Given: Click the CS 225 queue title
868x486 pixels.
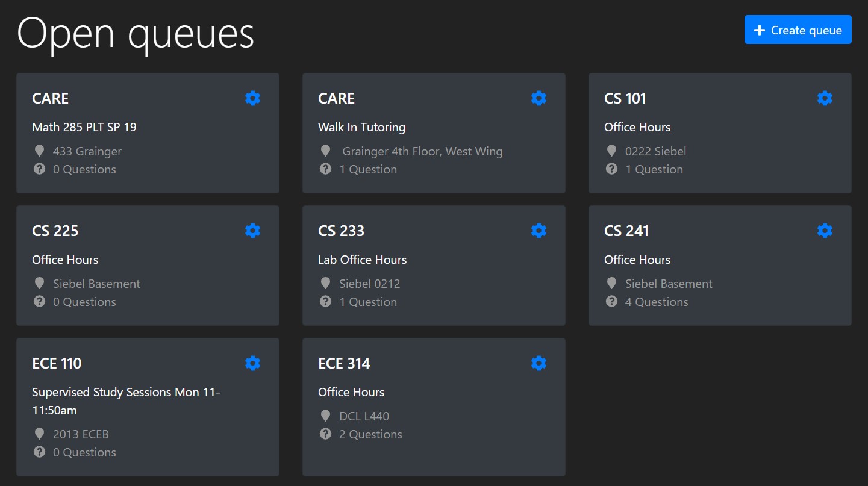Looking at the screenshot, I should tap(55, 231).
